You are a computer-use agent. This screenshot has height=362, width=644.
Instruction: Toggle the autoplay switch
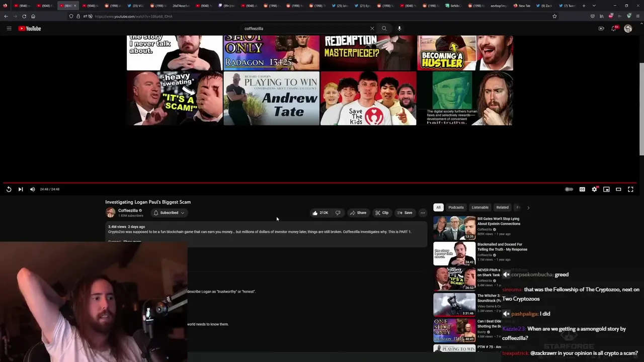click(x=569, y=189)
